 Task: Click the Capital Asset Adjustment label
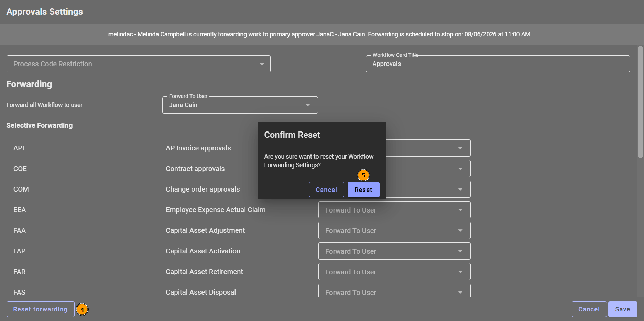point(205,230)
